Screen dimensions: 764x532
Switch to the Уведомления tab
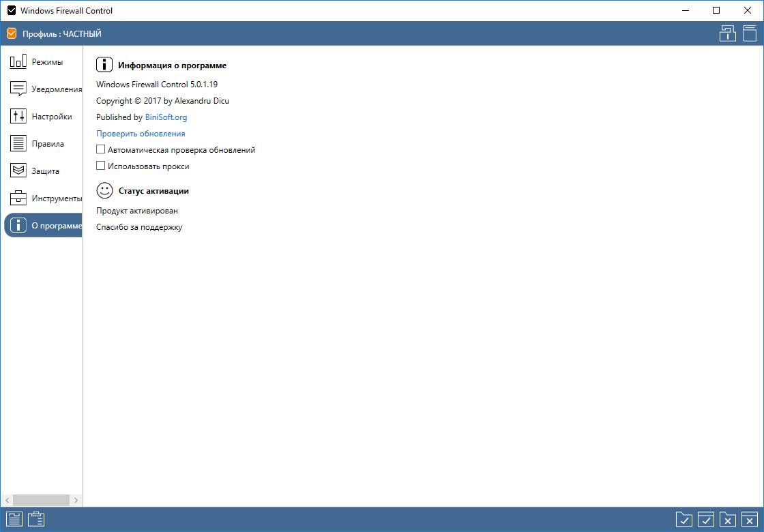pos(43,89)
